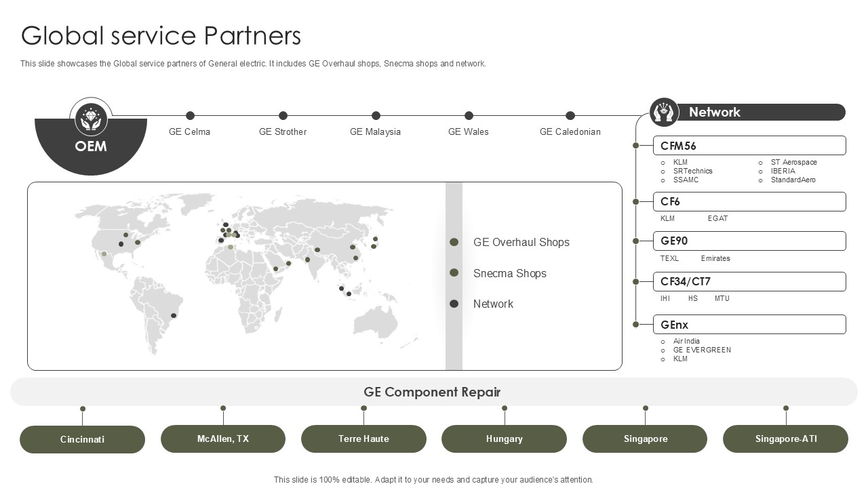Click the ST Aerospace entry
868x488 pixels.
(x=794, y=162)
